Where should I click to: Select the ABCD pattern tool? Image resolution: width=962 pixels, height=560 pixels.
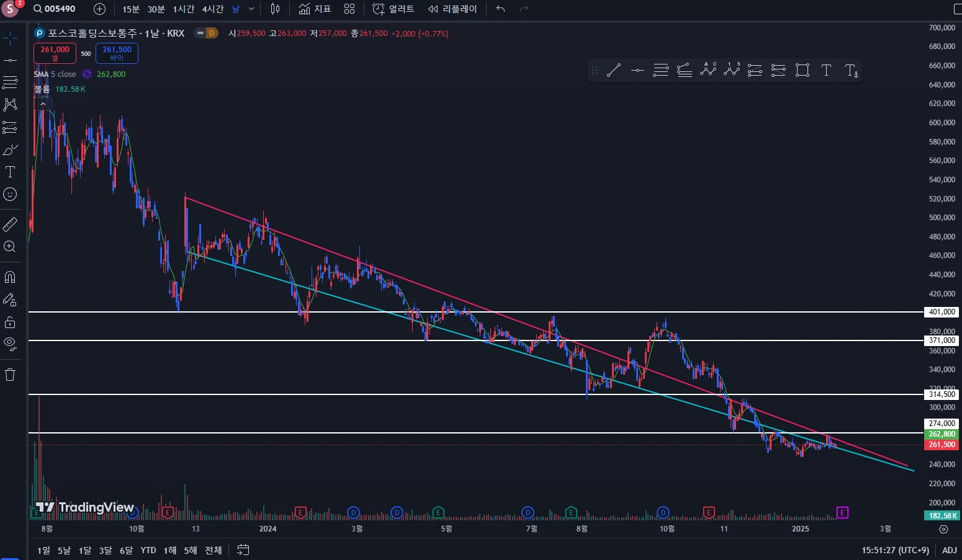pos(708,71)
